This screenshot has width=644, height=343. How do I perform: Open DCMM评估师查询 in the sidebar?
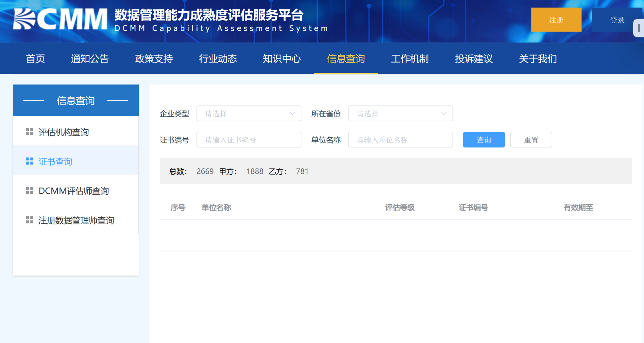76,190
